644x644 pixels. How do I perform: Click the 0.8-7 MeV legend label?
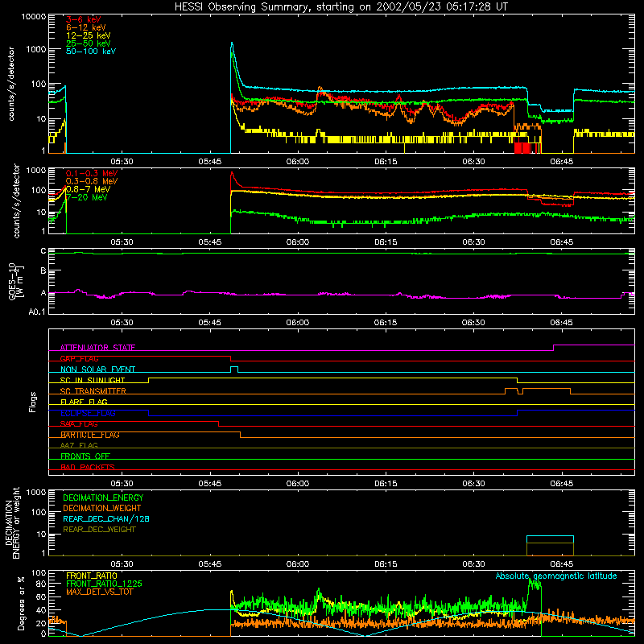point(88,189)
